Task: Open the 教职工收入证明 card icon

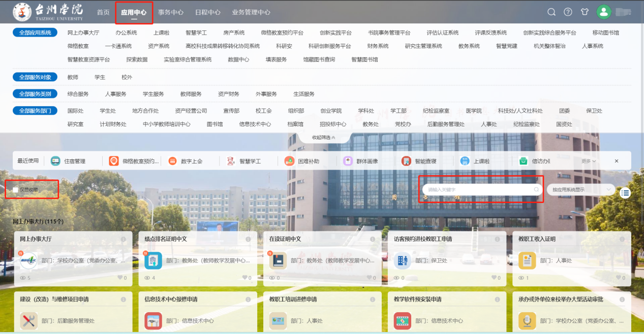Action: 527,261
